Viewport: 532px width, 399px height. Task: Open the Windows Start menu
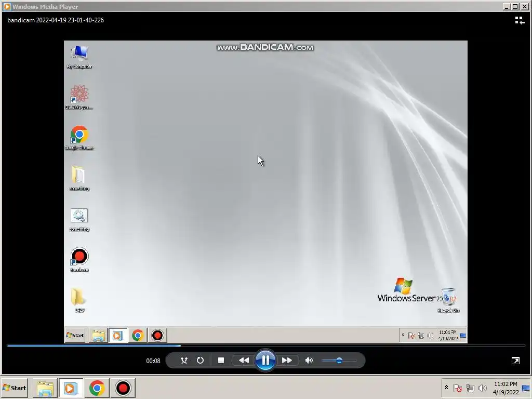(x=15, y=388)
